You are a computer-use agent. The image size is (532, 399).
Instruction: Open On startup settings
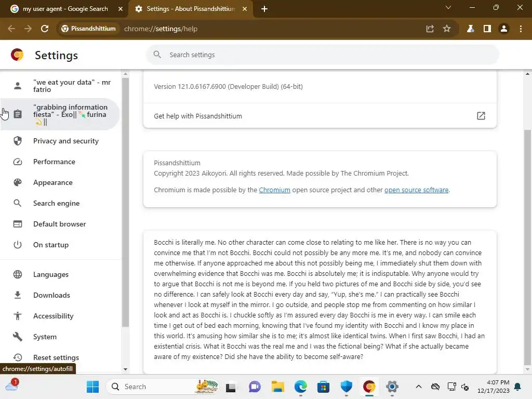(x=60, y=245)
